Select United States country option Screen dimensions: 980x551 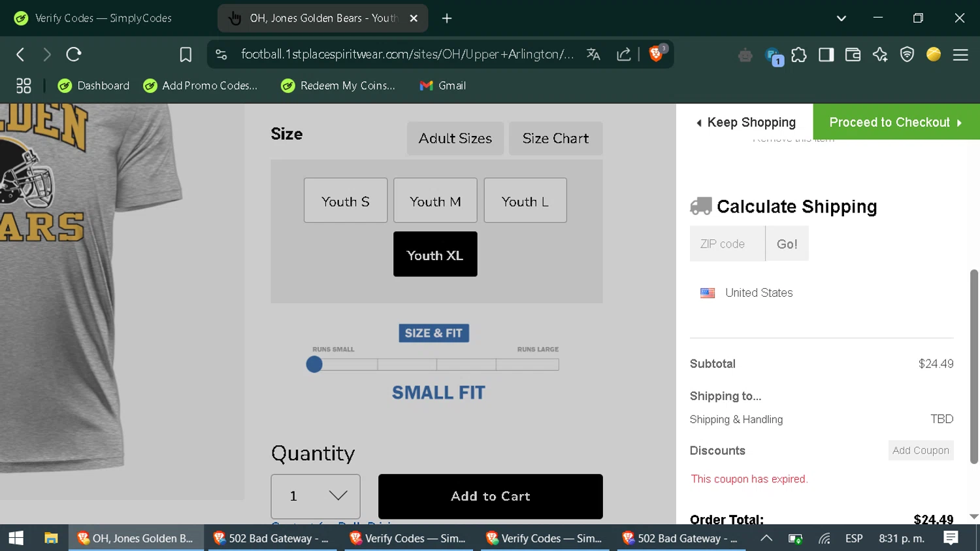pyautogui.click(x=747, y=293)
